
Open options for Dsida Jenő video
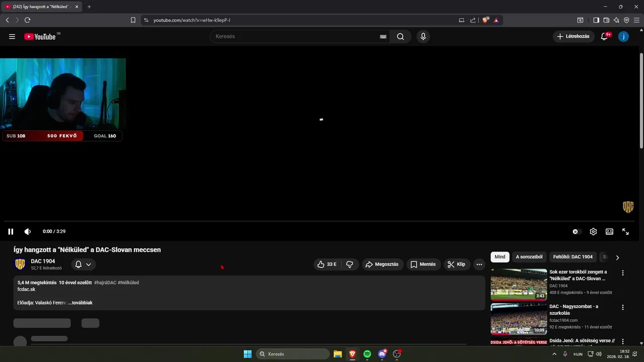click(623, 341)
